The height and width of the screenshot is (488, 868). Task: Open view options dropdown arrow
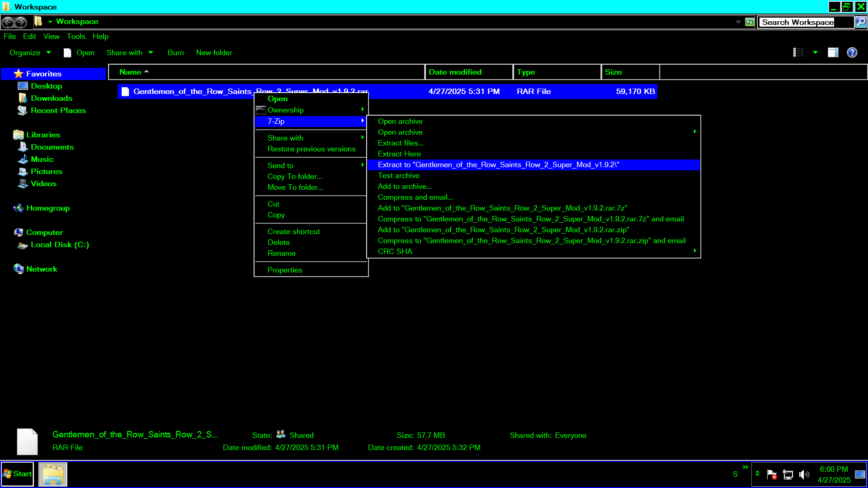tap(815, 52)
